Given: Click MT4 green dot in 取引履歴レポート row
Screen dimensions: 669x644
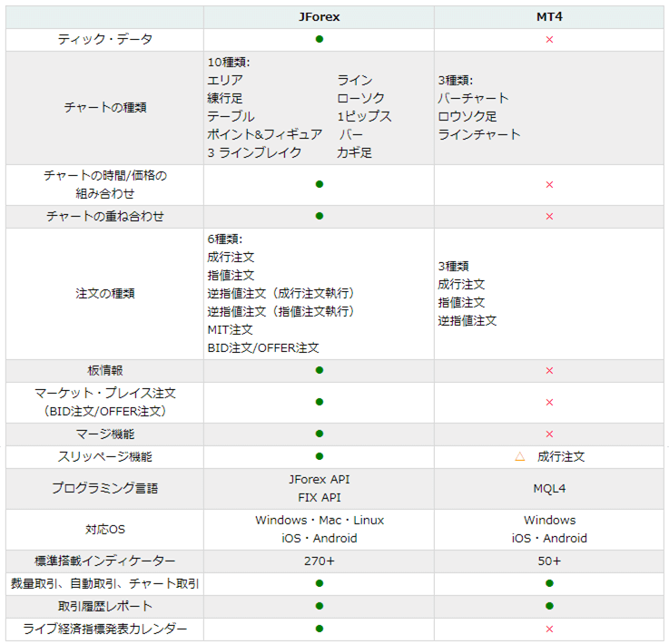Looking at the screenshot, I should pyautogui.click(x=549, y=606).
